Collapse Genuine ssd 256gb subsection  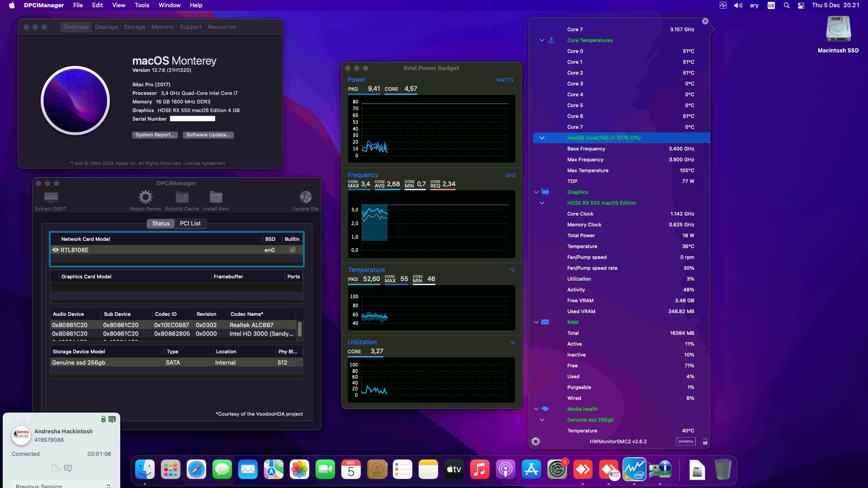click(x=542, y=420)
